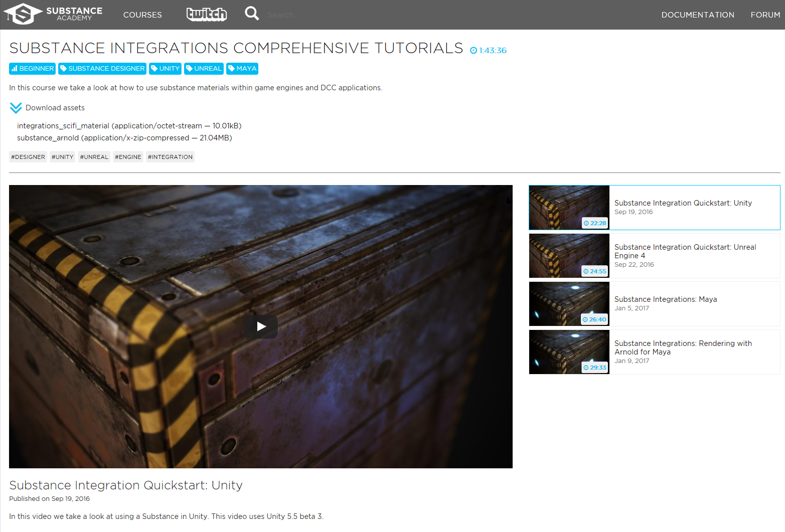This screenshot has width=785, height=532.
Task: Click the Substance Academy logo
Action: click(52, 14)
